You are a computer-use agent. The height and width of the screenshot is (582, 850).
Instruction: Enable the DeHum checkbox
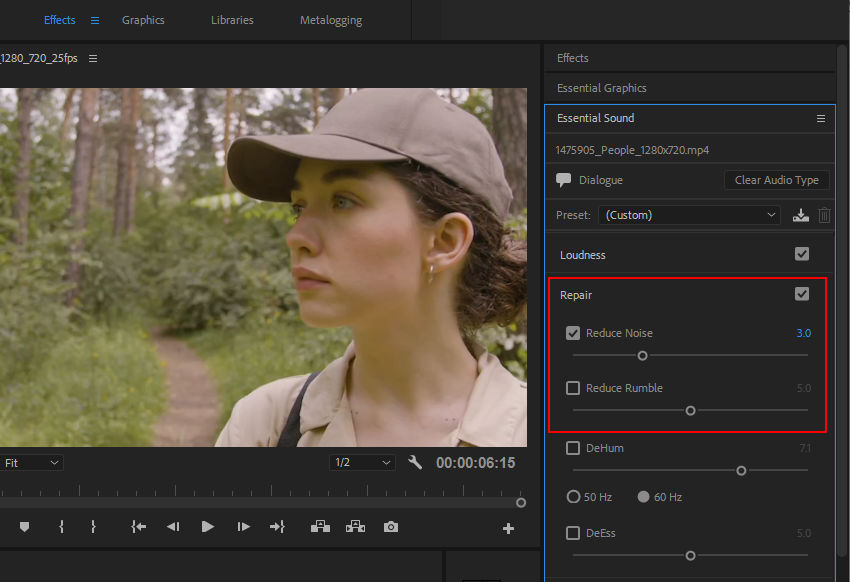click(573, 448)
